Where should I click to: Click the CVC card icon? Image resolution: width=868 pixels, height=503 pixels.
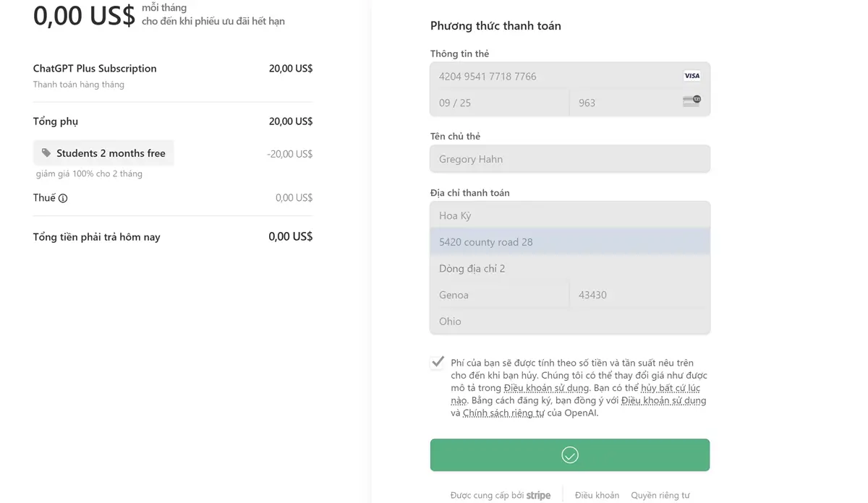pos(692,101)
